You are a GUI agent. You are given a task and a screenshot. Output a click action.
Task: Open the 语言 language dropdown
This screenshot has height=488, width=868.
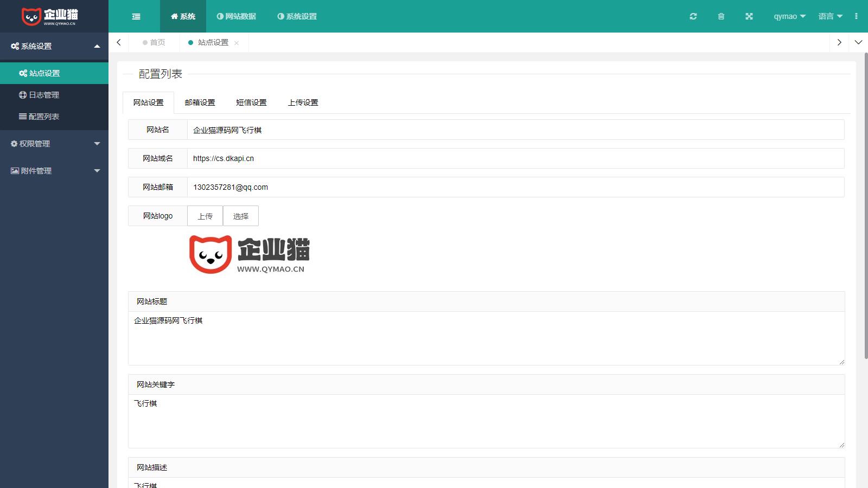(830, 16)
